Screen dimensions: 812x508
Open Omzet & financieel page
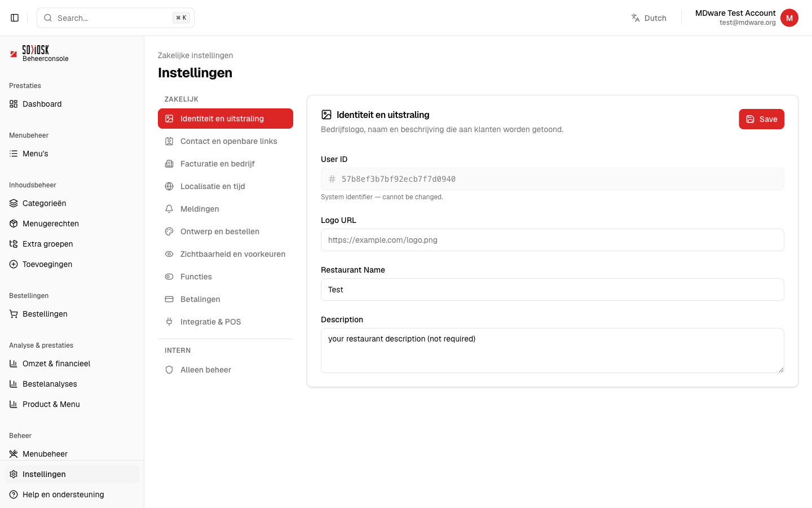(72, 364)
